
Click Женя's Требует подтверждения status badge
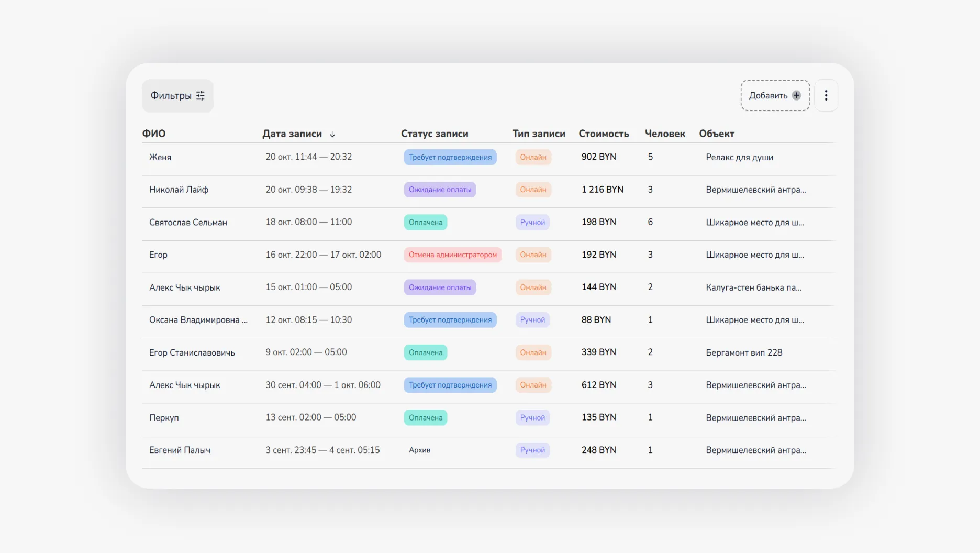pos(450,157)
